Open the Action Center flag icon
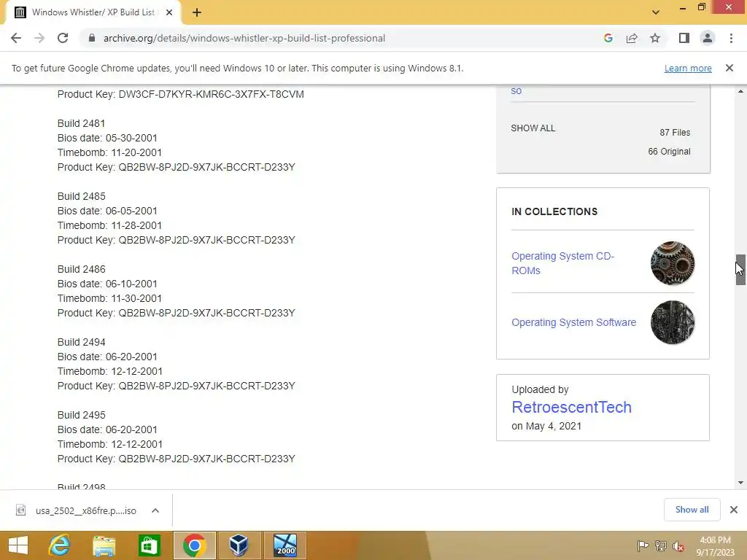The width and height of the screenshot is (747, 560). pos(643,545)
